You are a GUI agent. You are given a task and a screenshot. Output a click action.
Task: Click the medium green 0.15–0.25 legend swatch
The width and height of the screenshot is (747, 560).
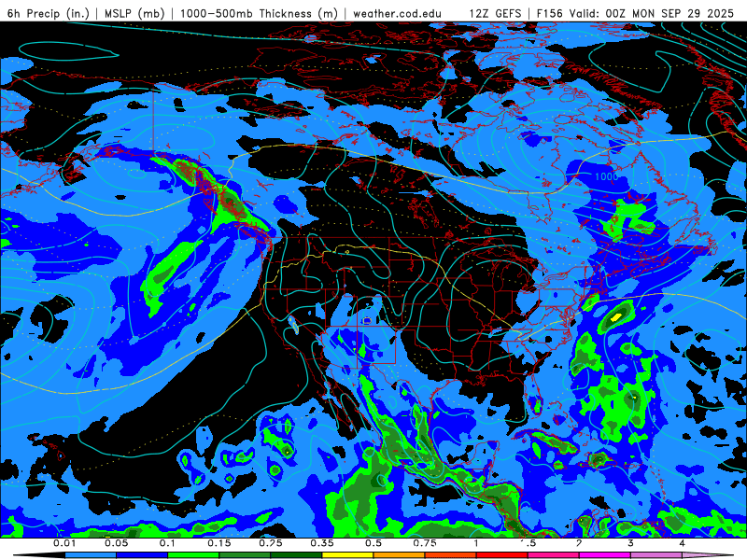coord(245,555)
